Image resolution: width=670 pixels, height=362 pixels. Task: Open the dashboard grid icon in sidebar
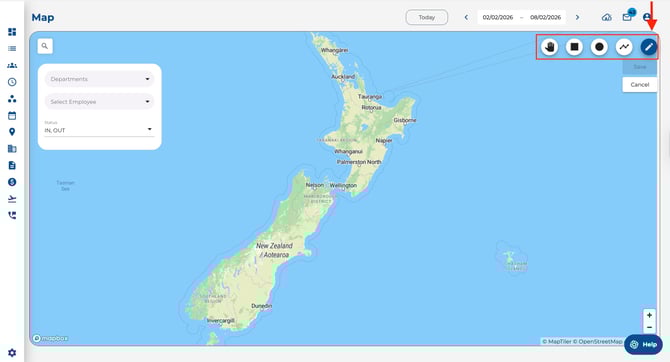(x=12, y=32)
